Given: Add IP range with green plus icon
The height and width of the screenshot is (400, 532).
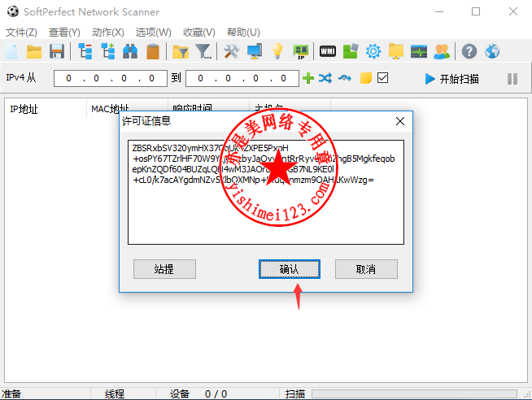Looking at the screenshot, I should [x=308, y=78].
